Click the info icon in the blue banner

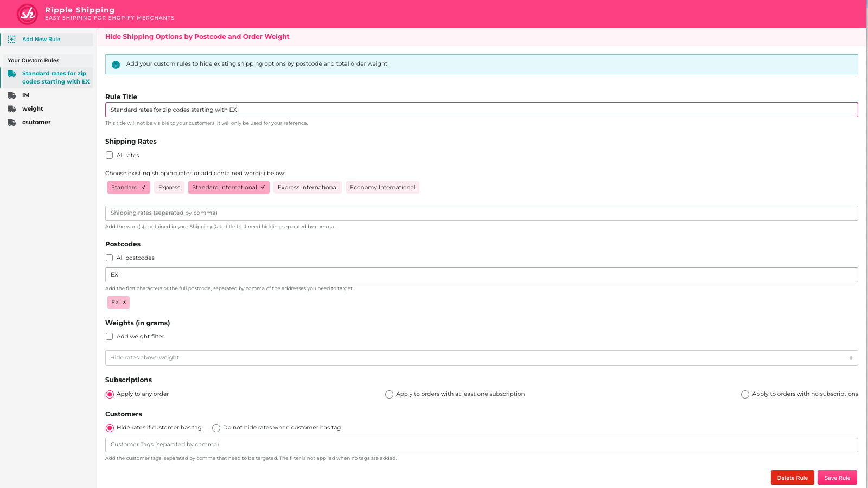116,65
